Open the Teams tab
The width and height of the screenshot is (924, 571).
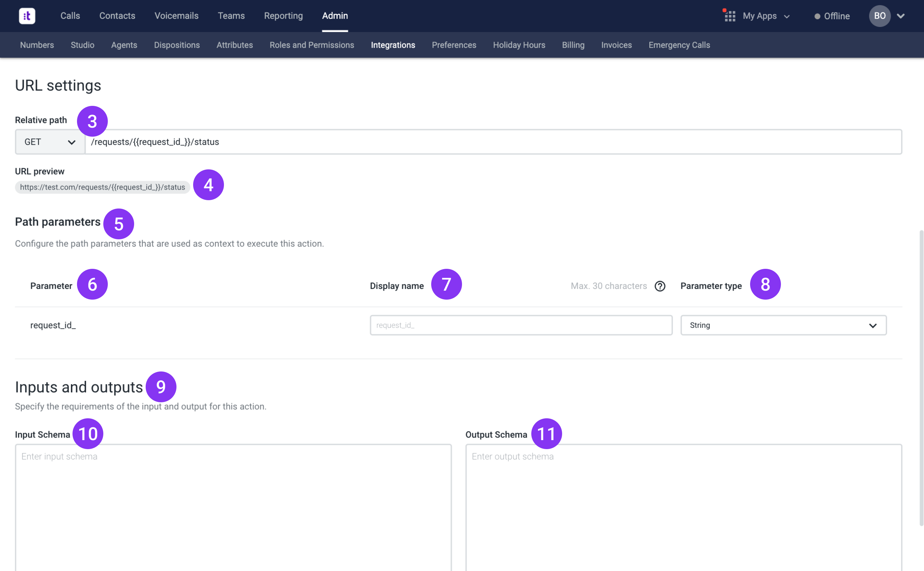click(231, 16)
